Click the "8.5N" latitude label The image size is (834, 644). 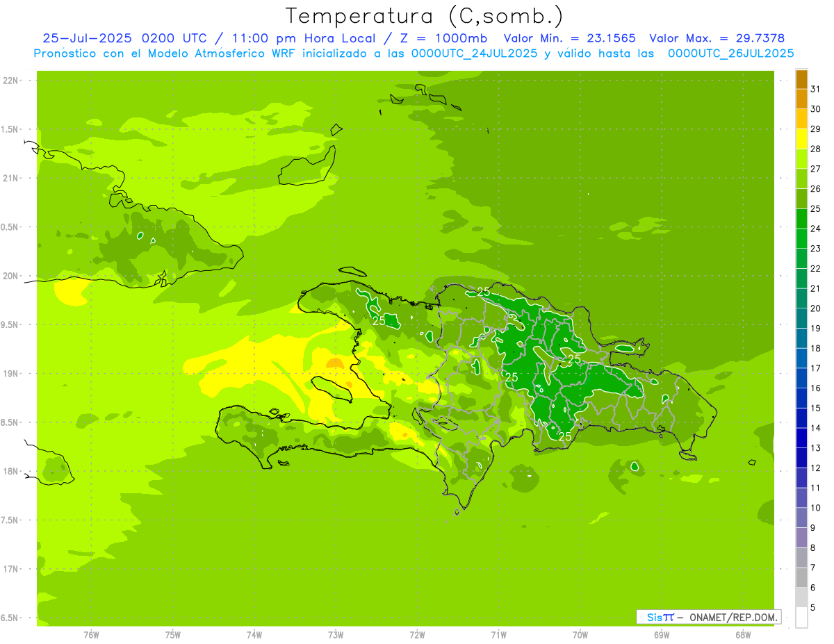[10, 422]
